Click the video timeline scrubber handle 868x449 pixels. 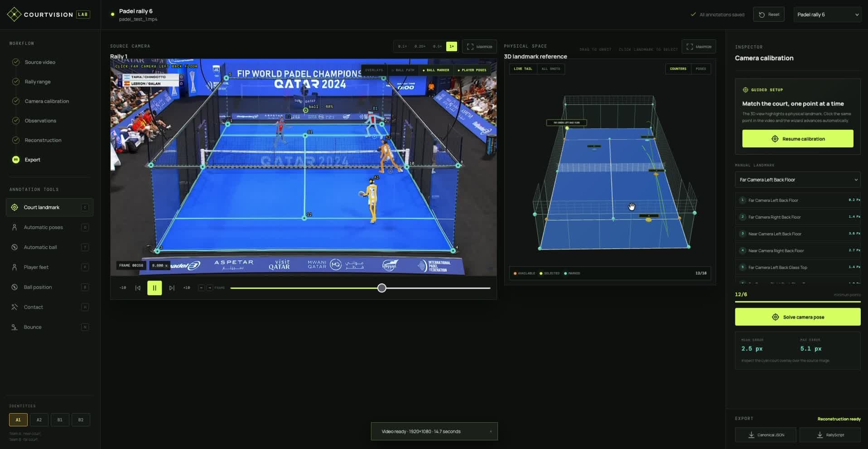pyautogui.click(x=382, y=288)
